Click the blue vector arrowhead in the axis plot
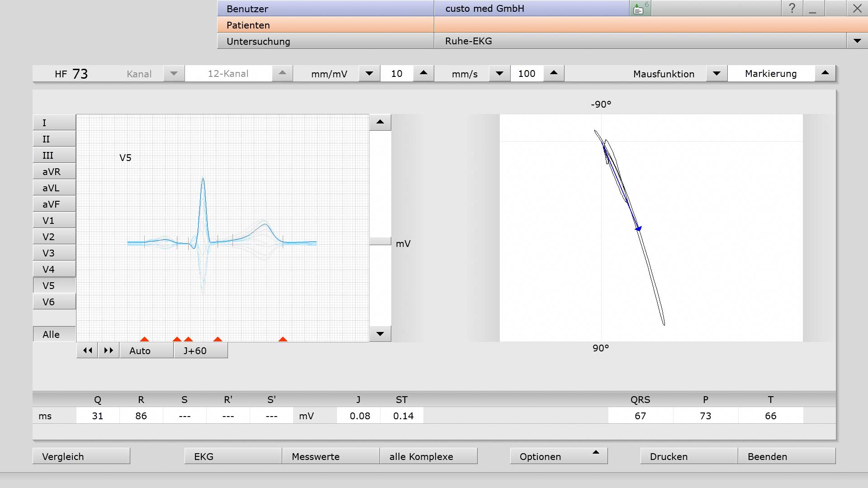Viewport: 868px width, 488px height. 639,229
